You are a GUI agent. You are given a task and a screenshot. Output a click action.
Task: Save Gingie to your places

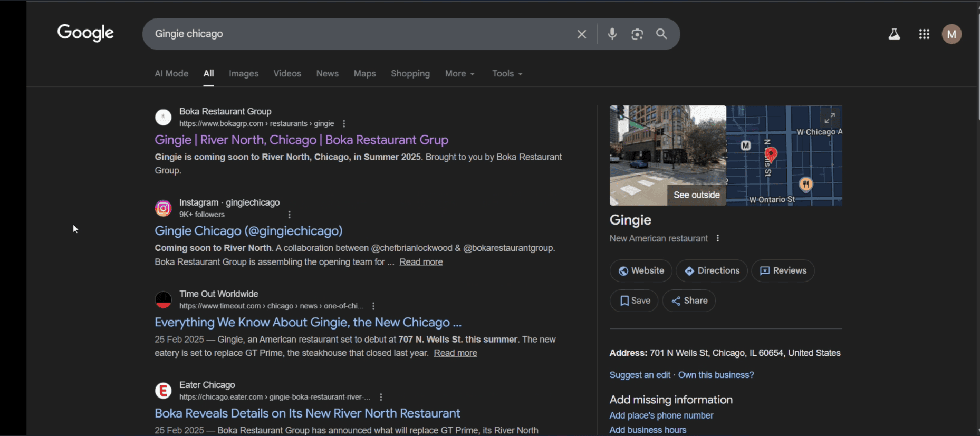pyautogui.click(x=634, y=301)
